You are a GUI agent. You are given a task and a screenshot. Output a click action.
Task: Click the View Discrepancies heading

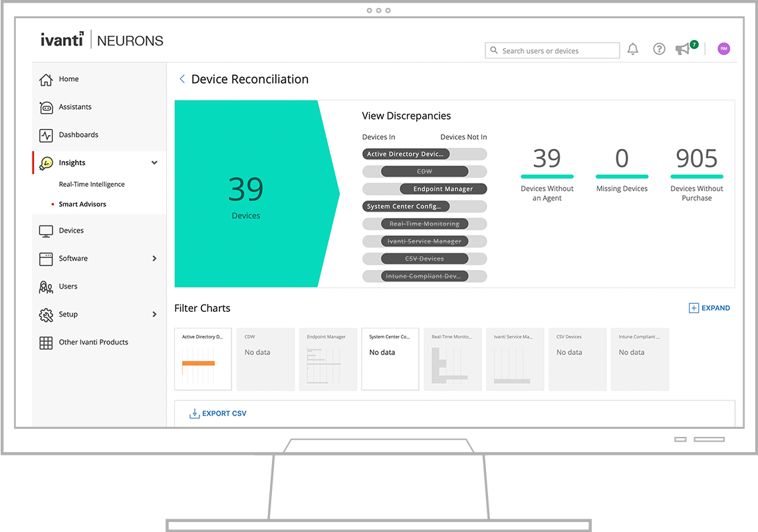(406, 116)
